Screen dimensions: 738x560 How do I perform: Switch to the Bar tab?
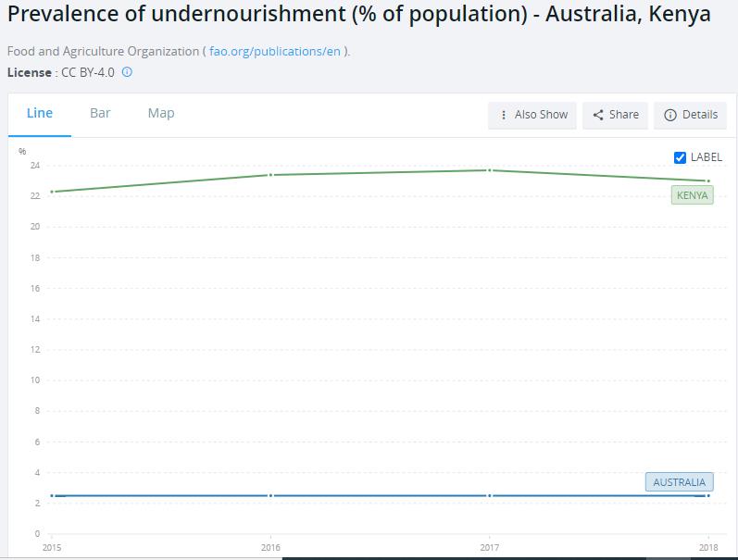tap(100, 113)
